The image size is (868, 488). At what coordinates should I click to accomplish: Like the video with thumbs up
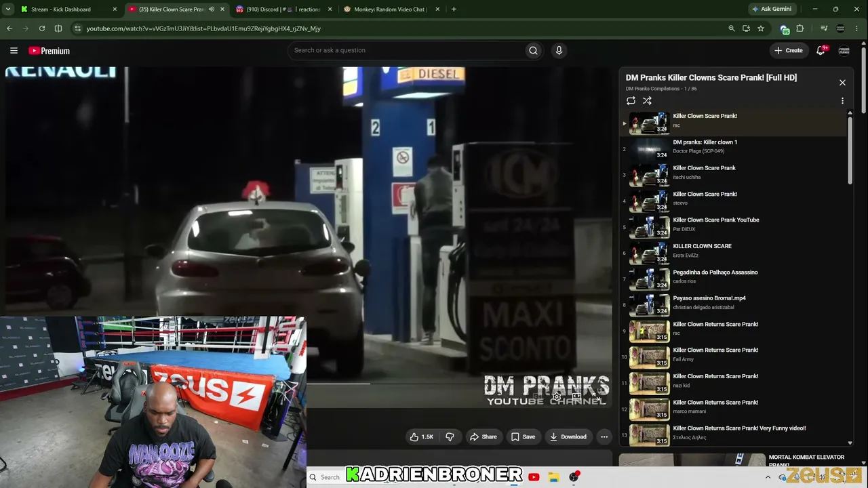[x=421, y=437]
